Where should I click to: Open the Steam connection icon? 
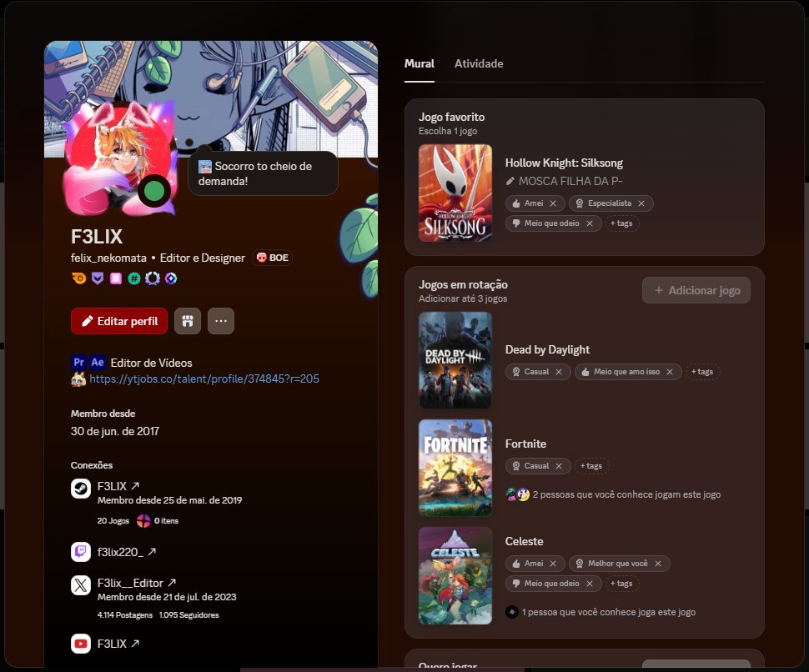click(x=81, y=488)
